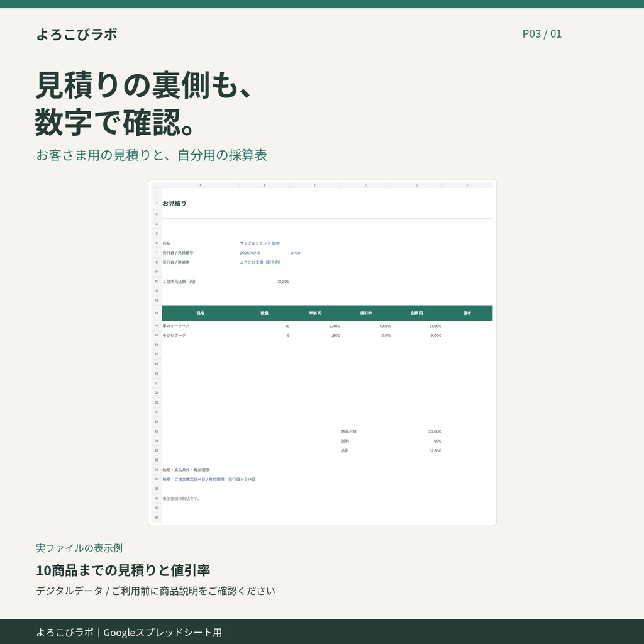
Task: Click the unit price 2,400 cell
Action: (335, 326)
